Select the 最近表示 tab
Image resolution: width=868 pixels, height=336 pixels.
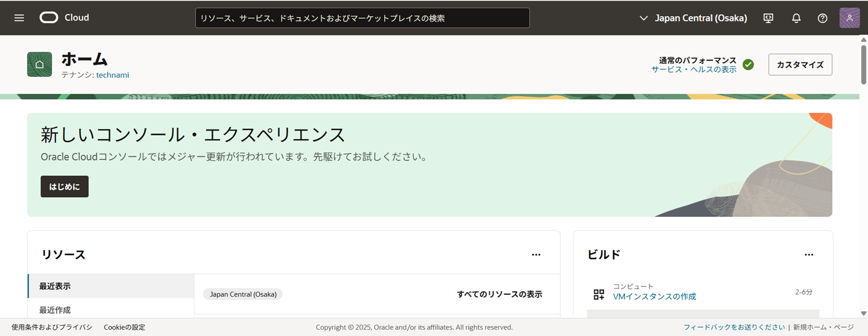pos(111,286)
